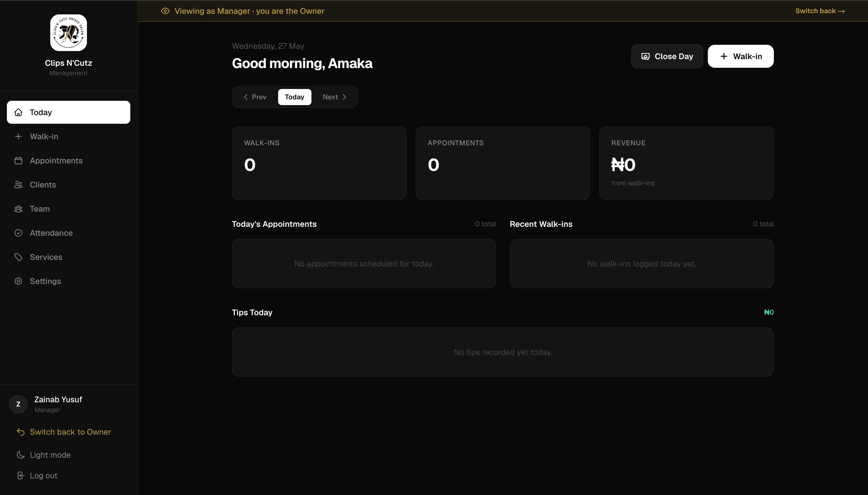Click the gear icon beside Settings
The width and height of the screenshot is (868, 495).
(18, 281)
